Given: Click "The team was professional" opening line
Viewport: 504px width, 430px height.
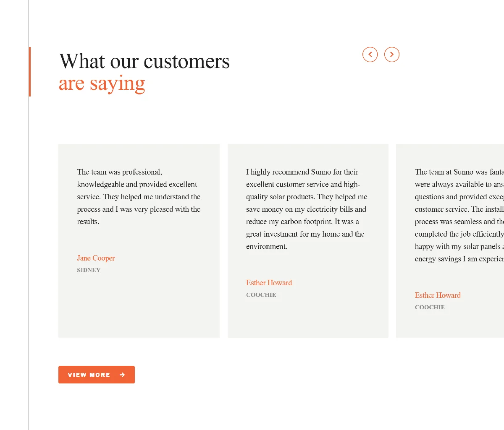Looking at the screenshot, I should 119,172.
